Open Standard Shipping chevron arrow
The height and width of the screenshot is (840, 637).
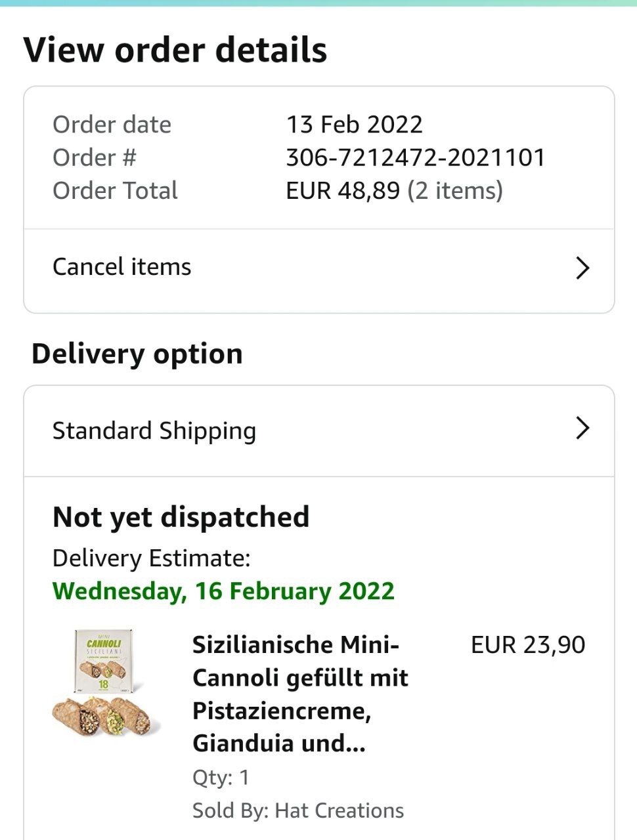coord(582,429)
